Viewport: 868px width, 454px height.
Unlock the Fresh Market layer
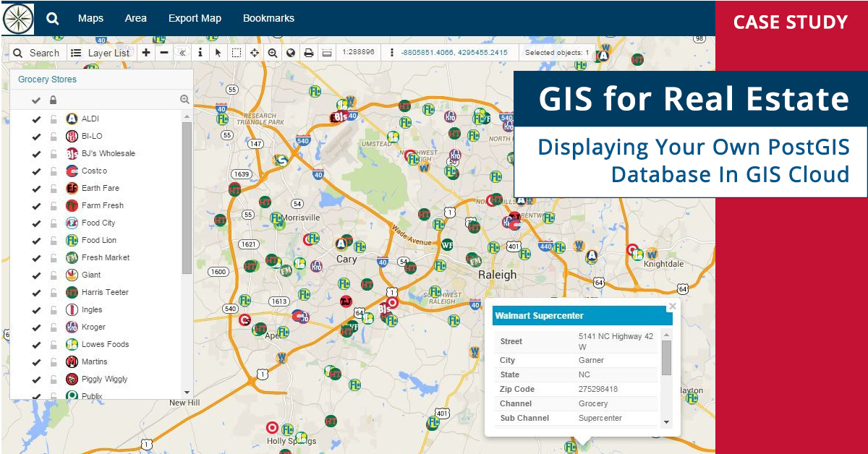(53, 257)
